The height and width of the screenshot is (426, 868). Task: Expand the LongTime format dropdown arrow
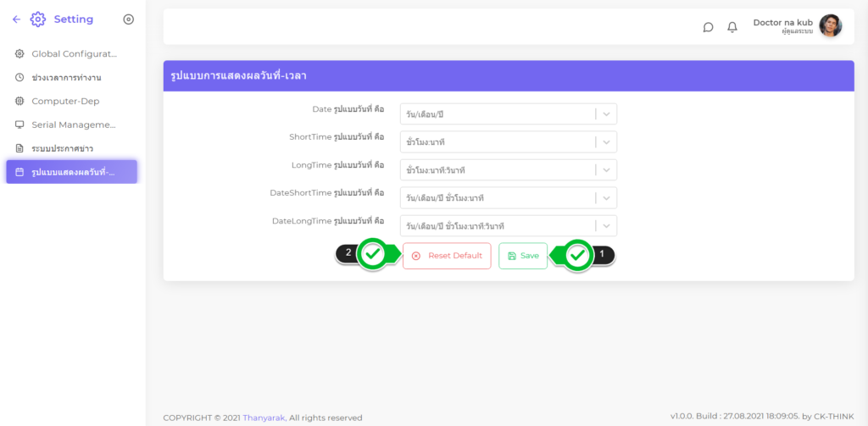(606, 170)
